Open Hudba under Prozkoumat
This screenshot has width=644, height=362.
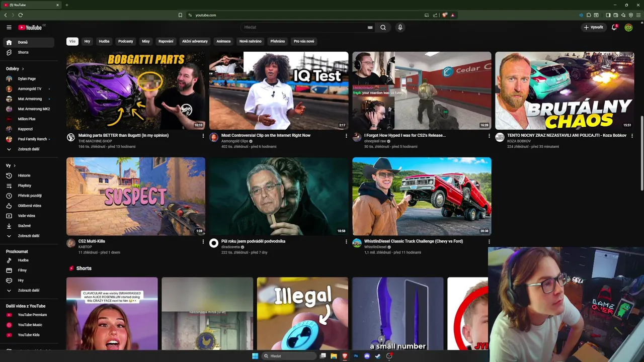(x=28, y=260)
